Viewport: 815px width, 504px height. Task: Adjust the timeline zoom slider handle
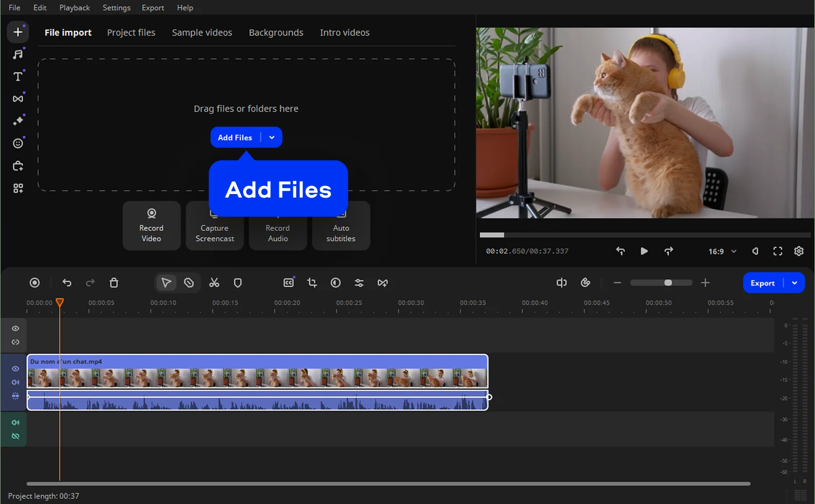coord(668,283)
